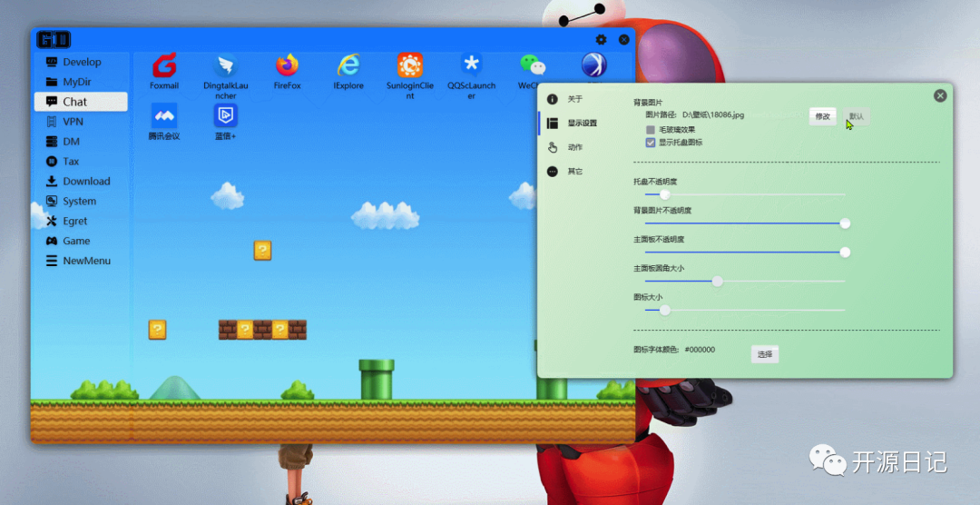
Task: Click 修改 button for background image
Action: pos(822,116)
